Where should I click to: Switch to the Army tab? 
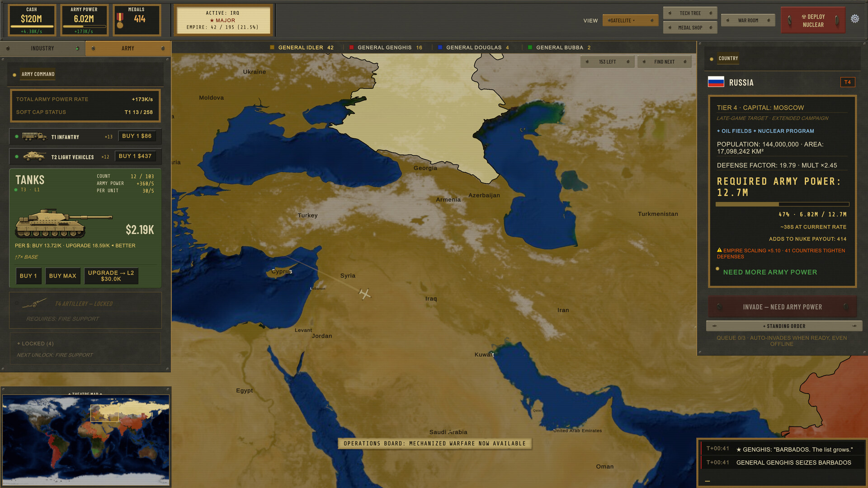point(128,48)
